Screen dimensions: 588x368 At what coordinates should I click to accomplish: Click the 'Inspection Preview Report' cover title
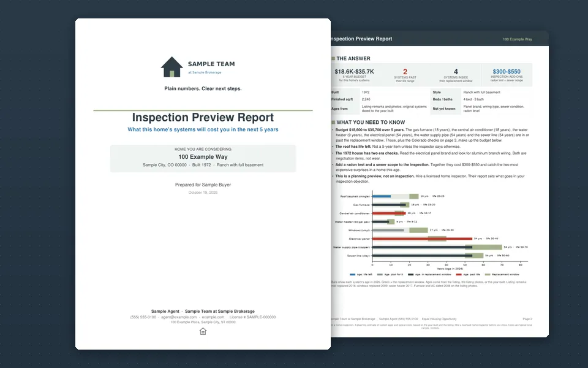(x=203, y=117)
